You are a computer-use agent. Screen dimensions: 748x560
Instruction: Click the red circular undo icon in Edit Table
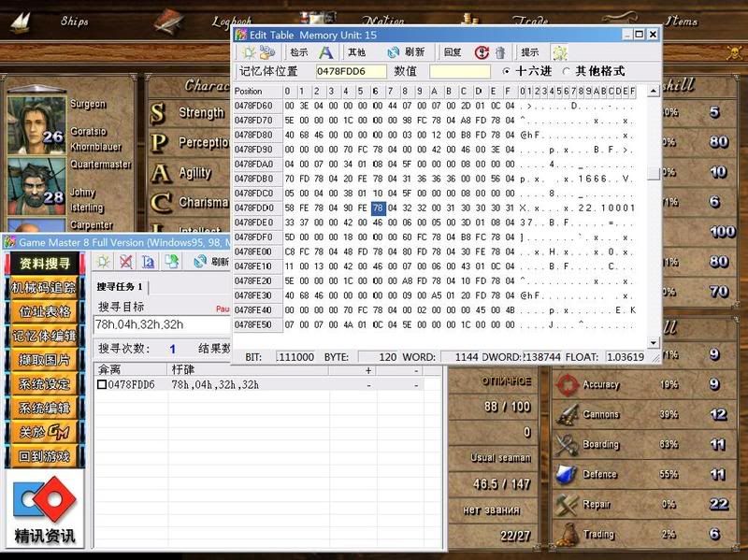[x=482, y=52]
